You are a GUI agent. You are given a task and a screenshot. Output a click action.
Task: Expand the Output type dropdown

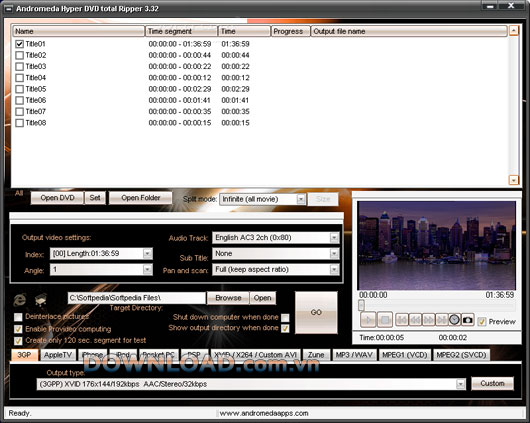[460, 384]
